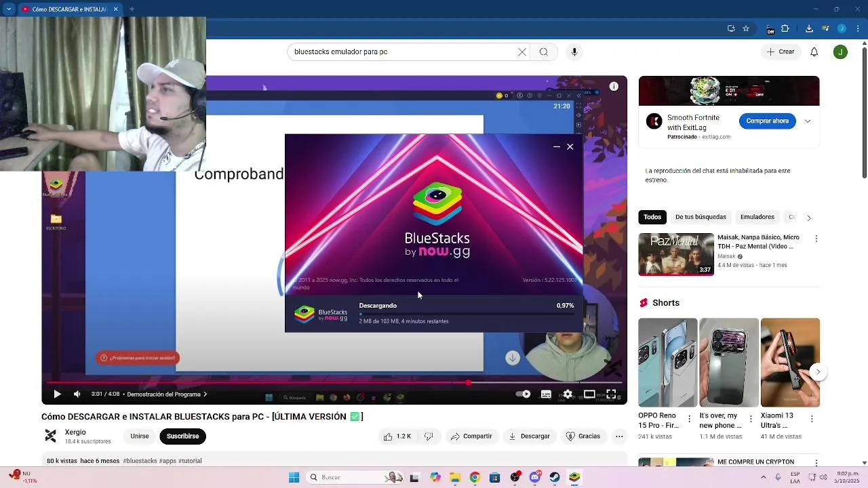Expand the ExitLag ad dropdown chevron
868x488 pixels.
[808, 121]
